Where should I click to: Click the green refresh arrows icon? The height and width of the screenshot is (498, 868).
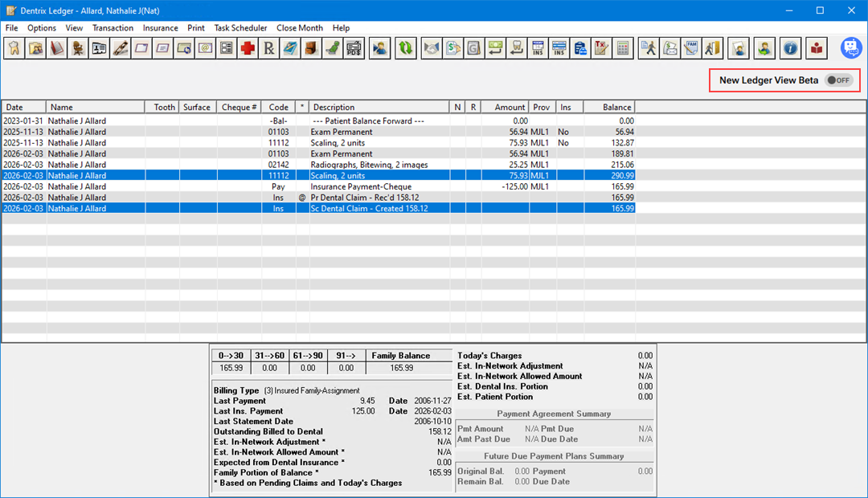tap(407, 48)
